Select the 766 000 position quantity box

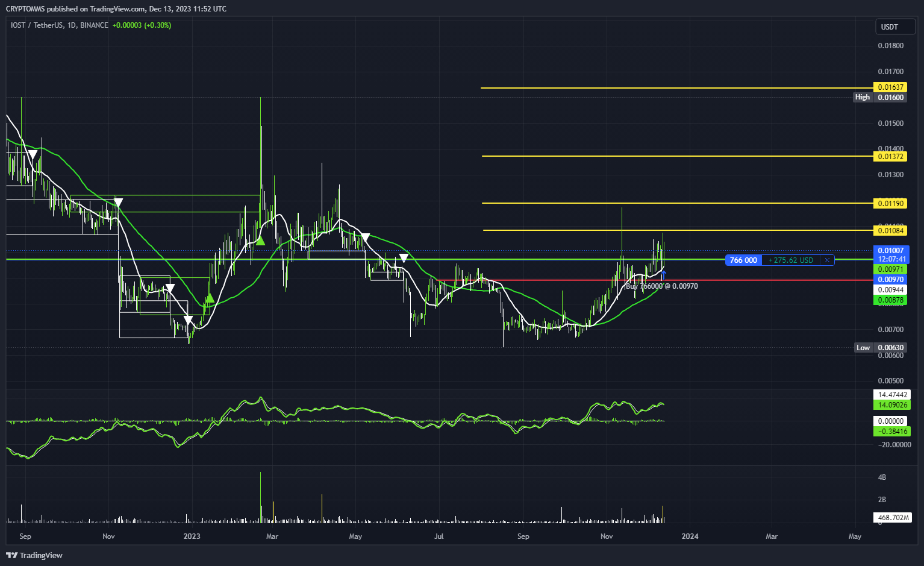[x=743, y=260]
